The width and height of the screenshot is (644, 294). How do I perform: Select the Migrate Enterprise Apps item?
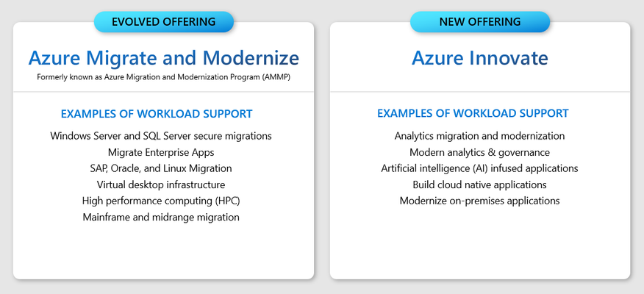[x=161, y=152]
